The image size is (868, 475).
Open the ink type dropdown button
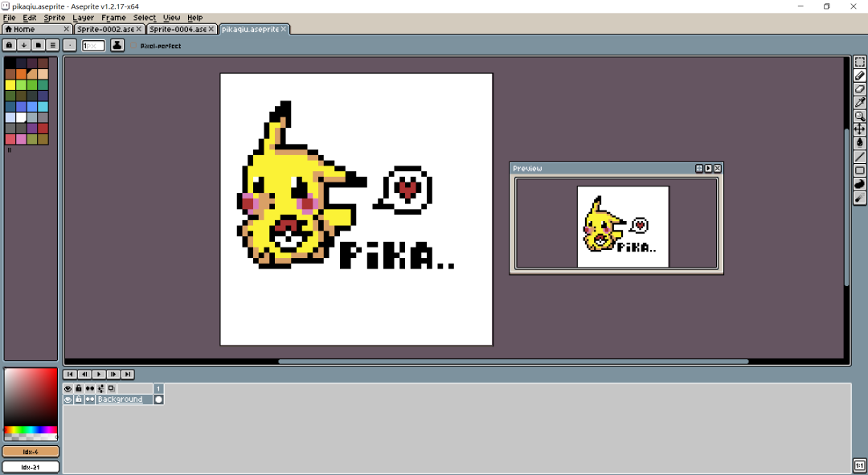117,45
